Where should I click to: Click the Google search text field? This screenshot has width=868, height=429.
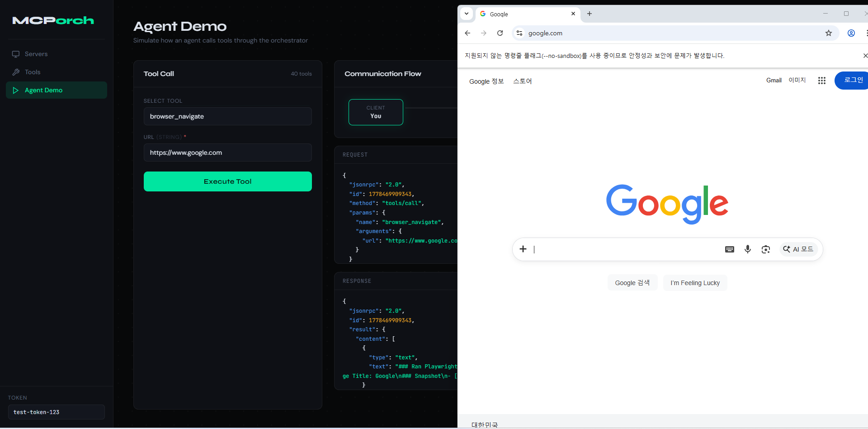(626, 249)
